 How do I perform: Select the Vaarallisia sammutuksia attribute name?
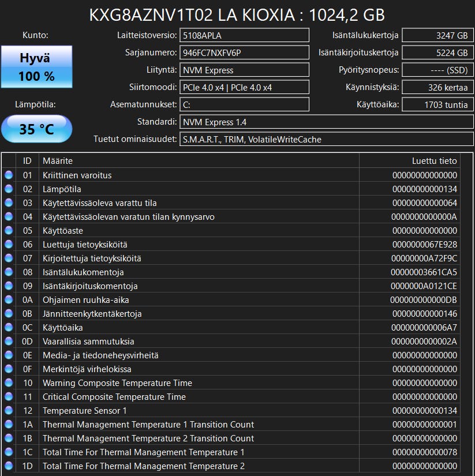88,342
